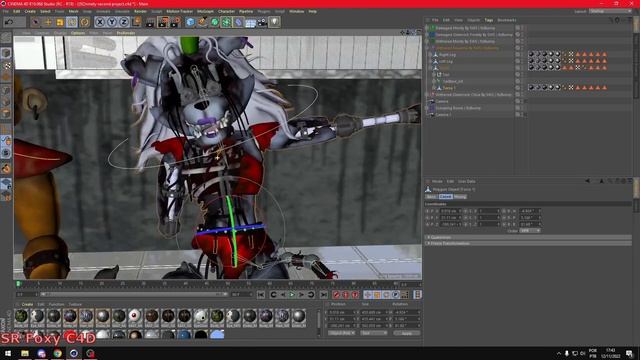Toggle Autokeying button
The width and height of the screenshot is (640, 360).
346,295
